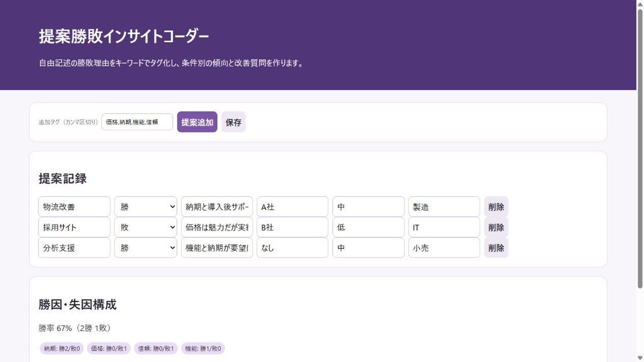
Task: Delete the 物流改善 row
Action: (496, 206)
